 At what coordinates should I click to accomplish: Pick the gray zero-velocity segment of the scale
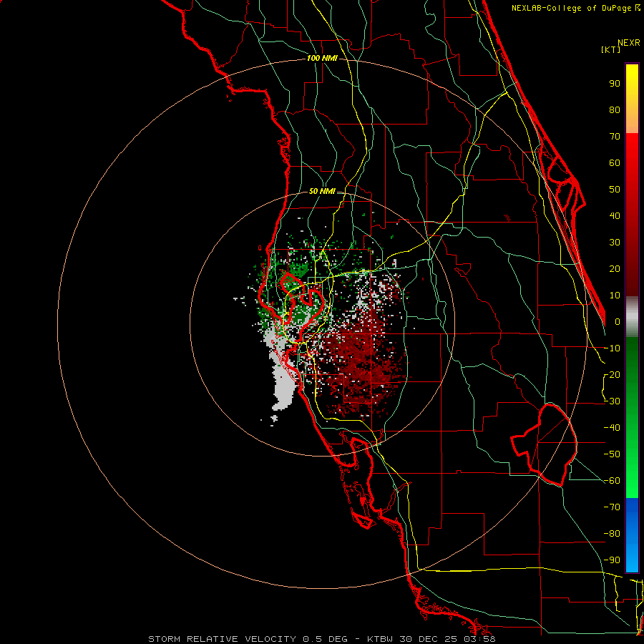[x=632, y=317]
